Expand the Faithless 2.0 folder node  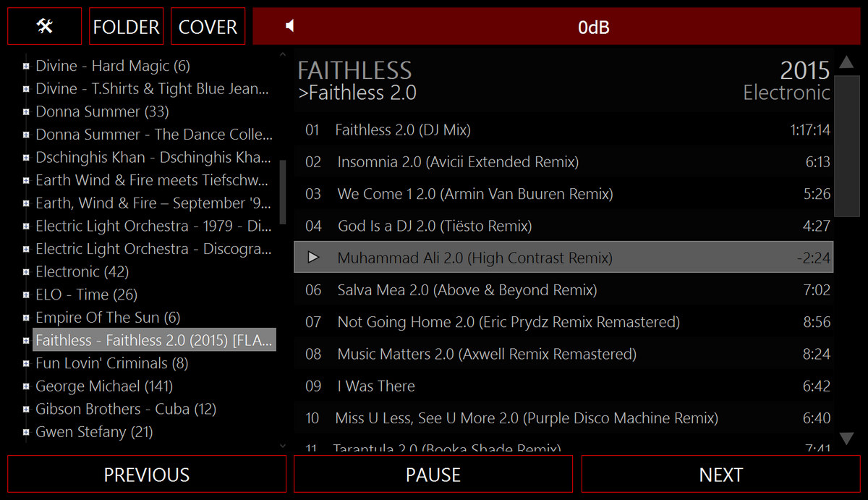(26, 341)
